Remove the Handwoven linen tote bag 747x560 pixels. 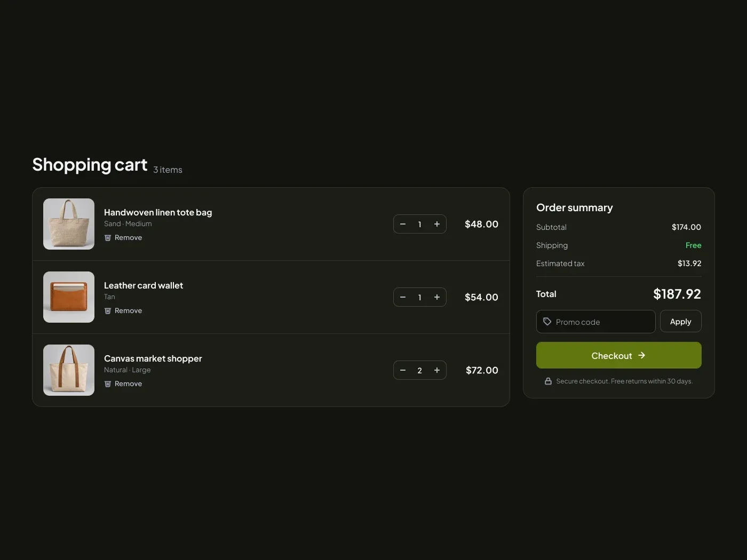click(123, 238)
